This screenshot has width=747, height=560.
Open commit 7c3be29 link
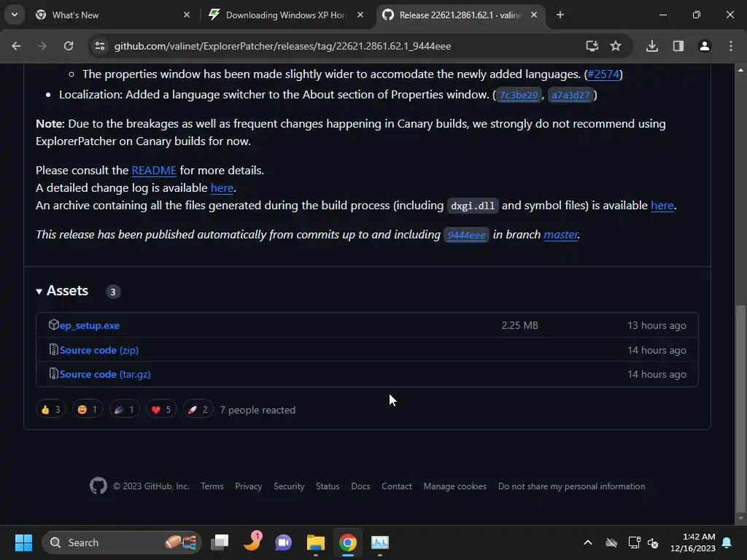(x=519, y=95)
